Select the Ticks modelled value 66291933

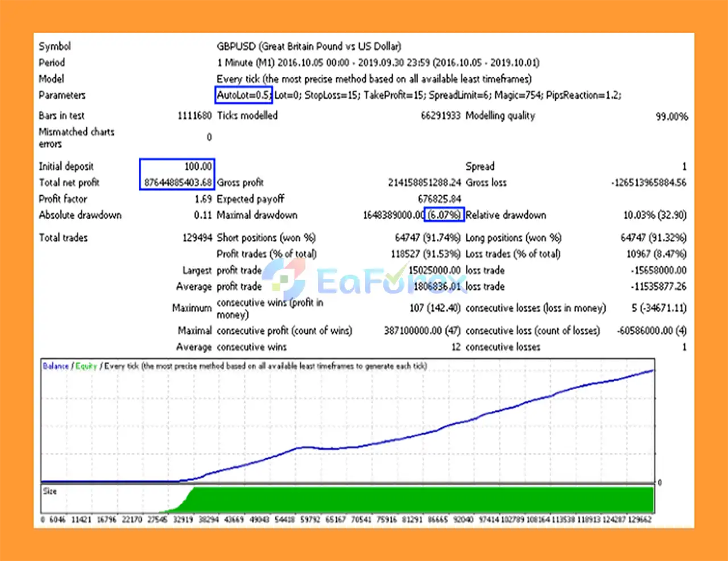tap(440, 115)
